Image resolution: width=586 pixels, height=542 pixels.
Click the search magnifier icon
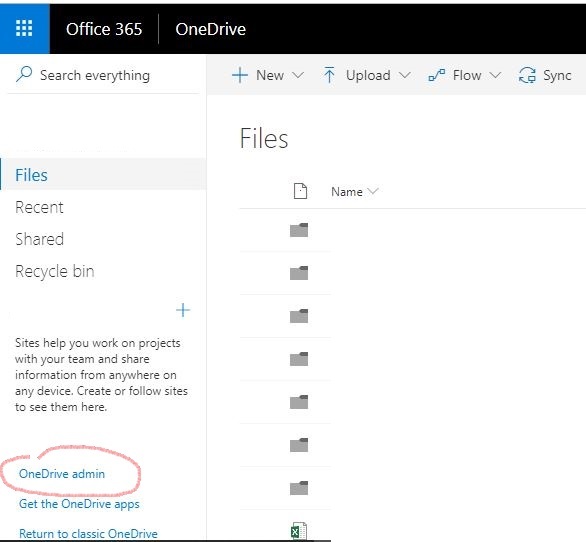[x=24, y=74]
